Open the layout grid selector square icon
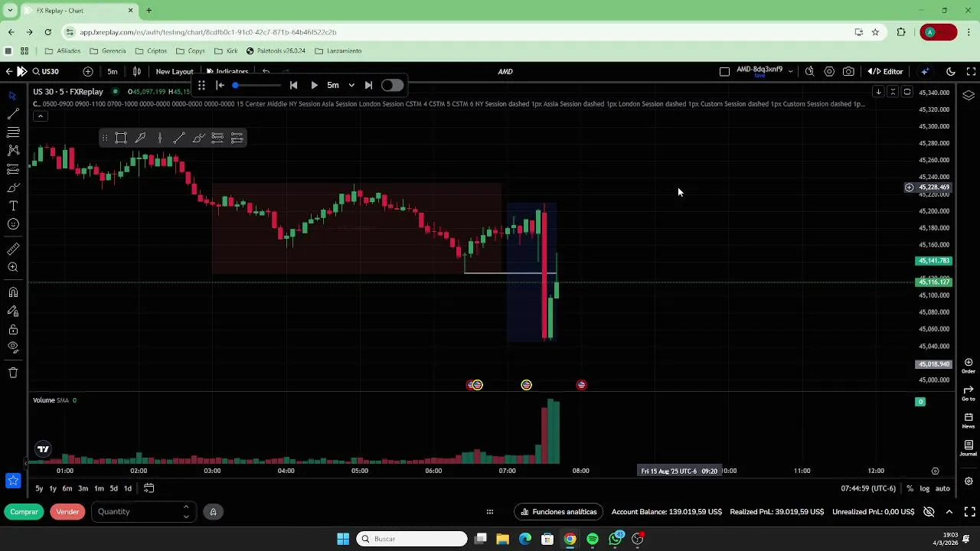The height and width of the screenshot is (551, 980). pos(724,71)
